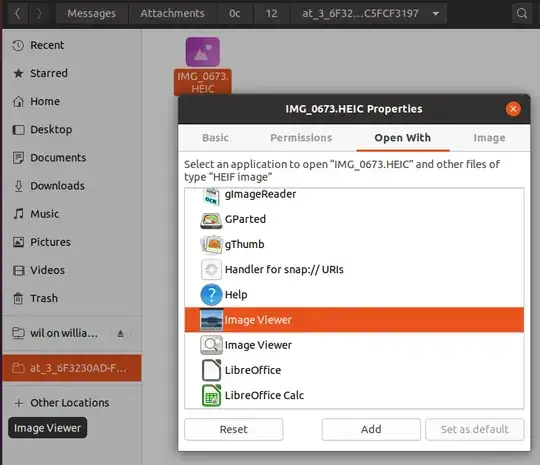Open Documents folder in sidebar
This screenshot has height=465, width=540.
tap(72, 158)
